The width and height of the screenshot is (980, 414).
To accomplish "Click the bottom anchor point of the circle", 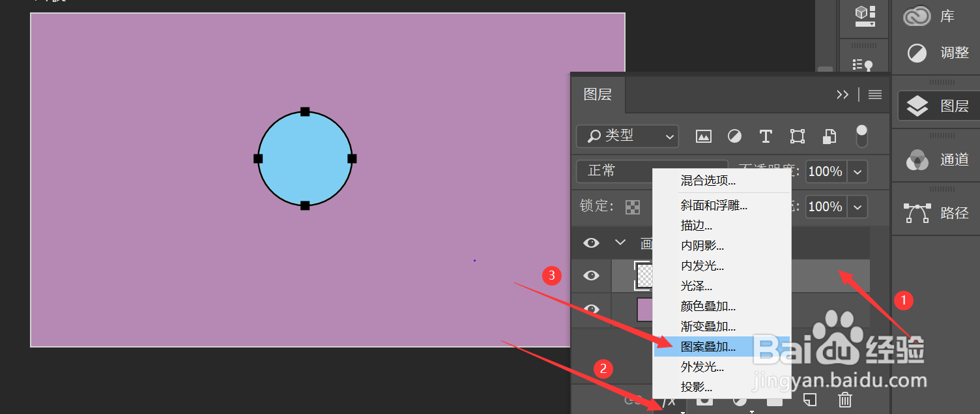I will pos(305,205).
